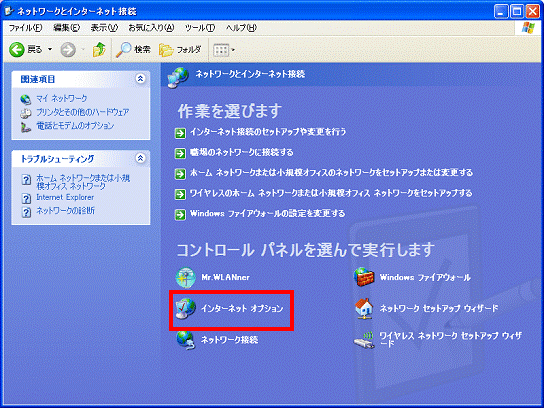
Task: Select ワイヤレスのホーム ネットワーク setup task text
Action: coord(331,193)
